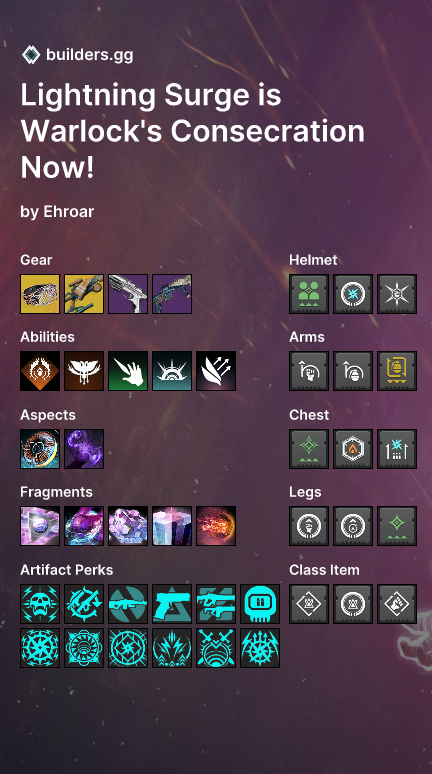This screenshot has height=774, width=432.
Task: Click the light blue crystal fragment
Action: (172, 526)
